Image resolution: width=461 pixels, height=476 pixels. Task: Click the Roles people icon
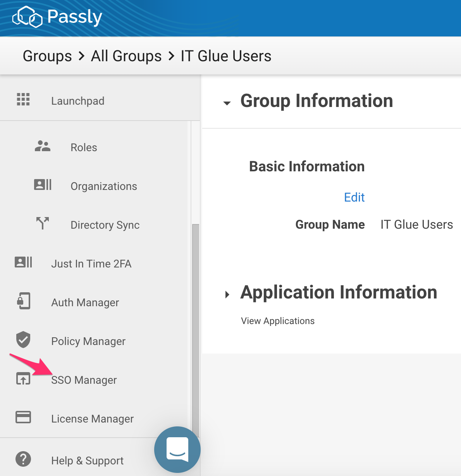[43, 146]
